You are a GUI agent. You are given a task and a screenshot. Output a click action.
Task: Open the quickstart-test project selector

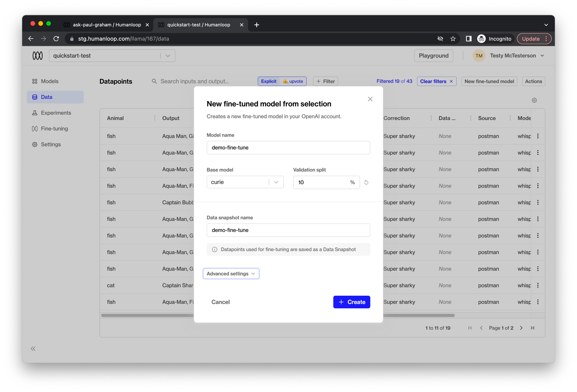point(112,56)
